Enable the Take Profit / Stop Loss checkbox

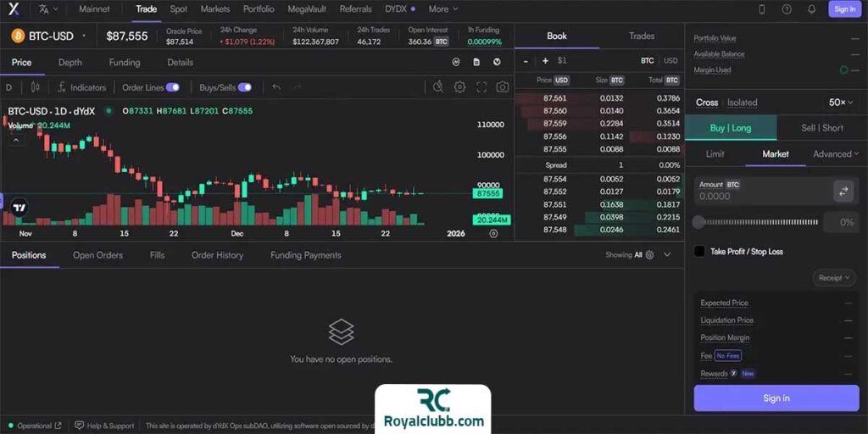tap(699, 251)
